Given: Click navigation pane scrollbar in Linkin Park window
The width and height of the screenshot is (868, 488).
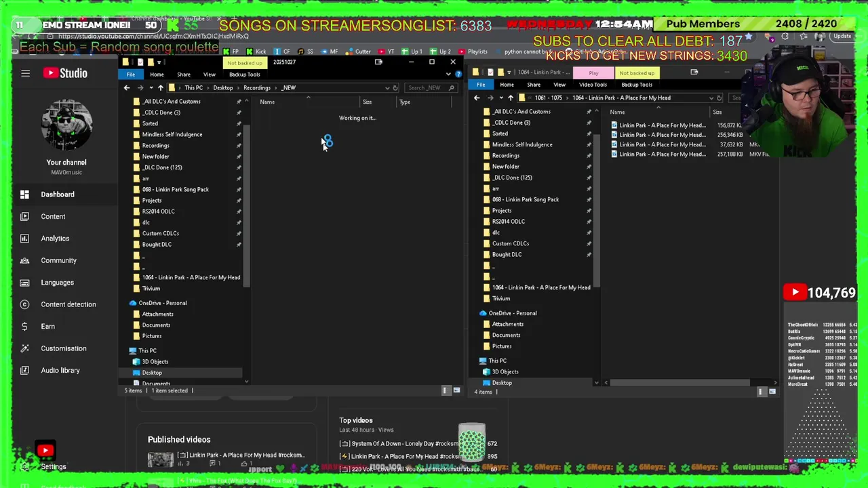Looking at the screenshot, I should [596, 210].
